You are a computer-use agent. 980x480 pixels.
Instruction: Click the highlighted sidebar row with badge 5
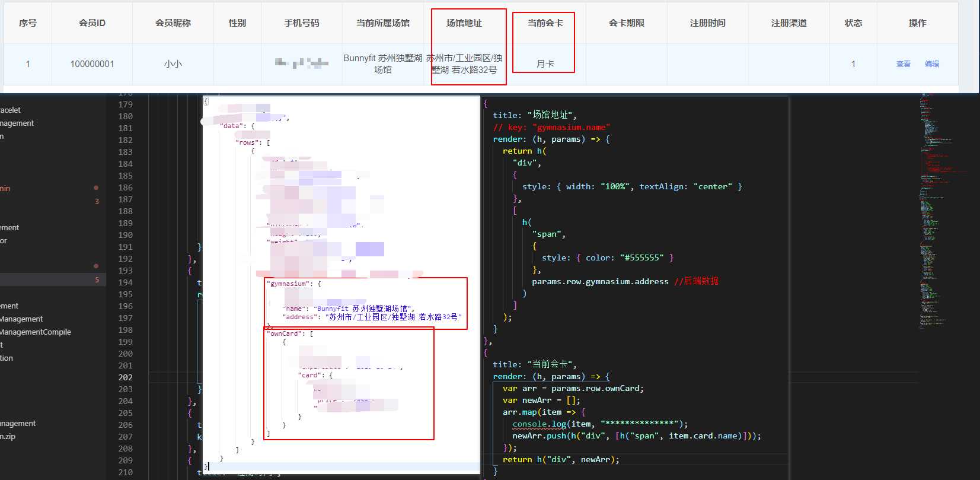coord(53,280)
